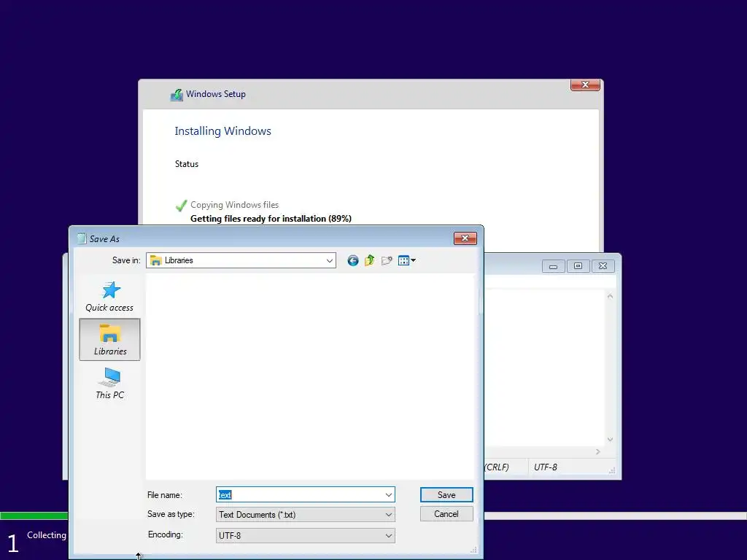This screenshot has width=747, height=560.
Task: Open the View Menu icon
Action: tap(407, 260)
